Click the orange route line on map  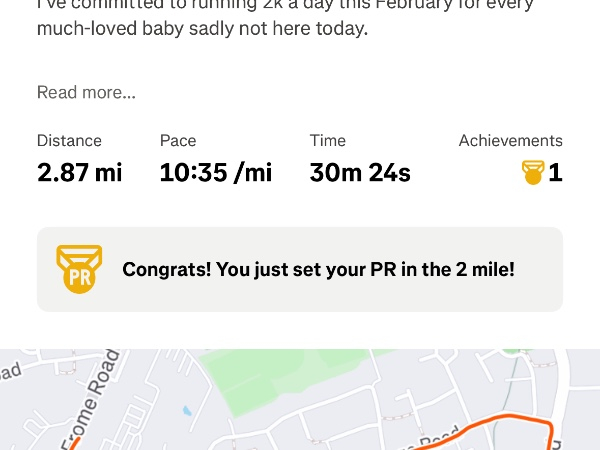click(x=500, y=423)
